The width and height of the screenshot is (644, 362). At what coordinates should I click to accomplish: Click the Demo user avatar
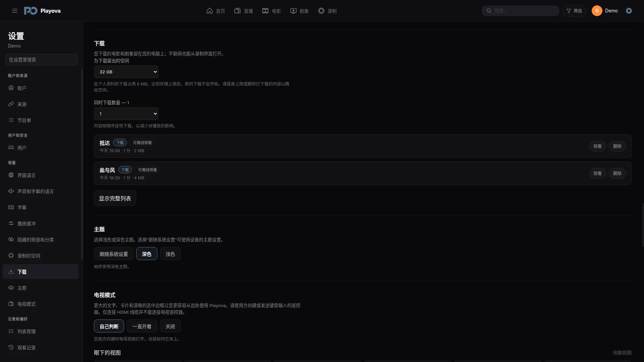tap(597, 11)
